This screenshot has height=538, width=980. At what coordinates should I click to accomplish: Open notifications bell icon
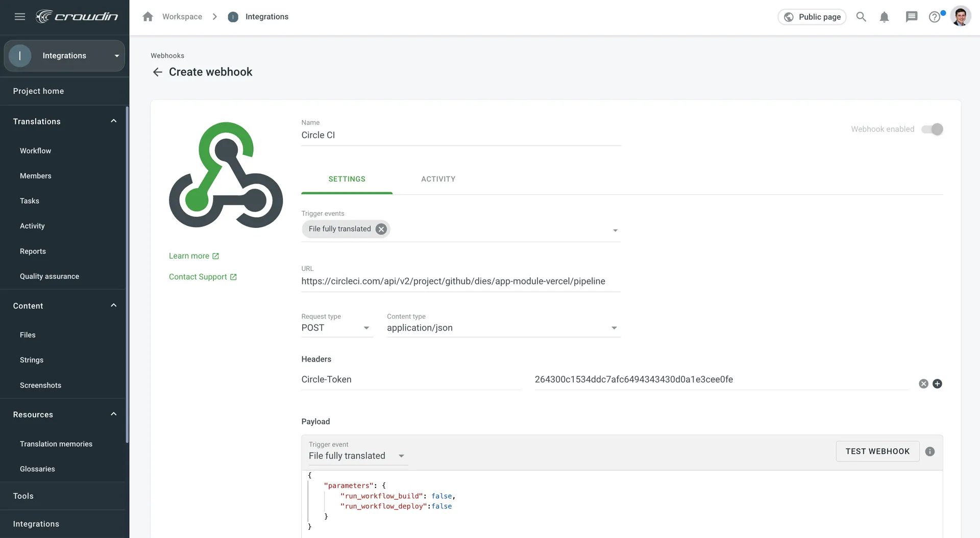coord(885,17)
